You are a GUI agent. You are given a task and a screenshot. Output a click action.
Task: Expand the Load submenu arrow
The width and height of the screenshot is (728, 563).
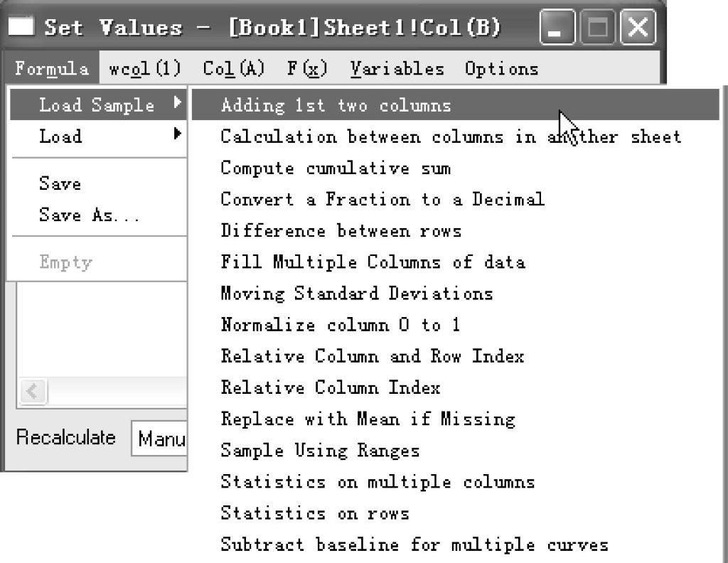click(x=177, y=134)
